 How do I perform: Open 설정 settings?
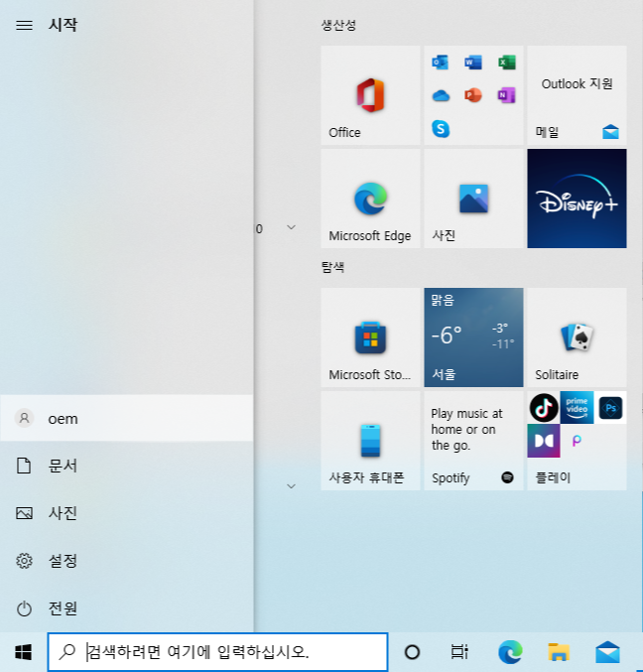(126, 561)
